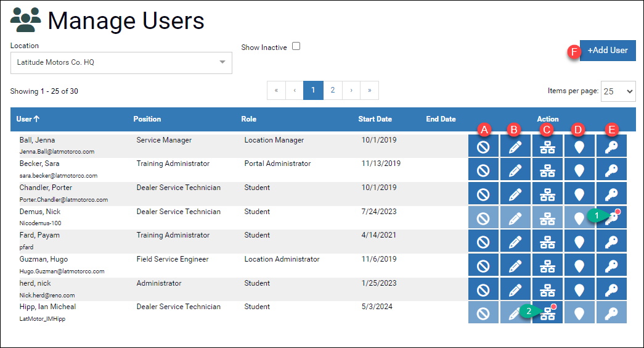Open the hierarchy icon for Porter Chandler
This screenshot has height=348, width=644.
pos(547,194)
